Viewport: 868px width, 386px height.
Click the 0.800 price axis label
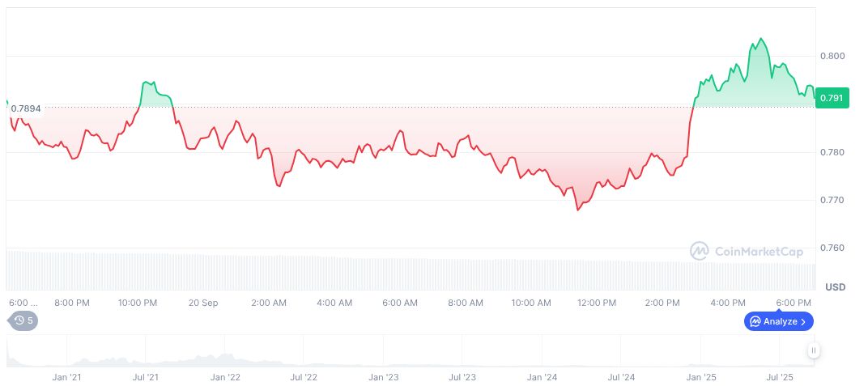pos(832,56)
